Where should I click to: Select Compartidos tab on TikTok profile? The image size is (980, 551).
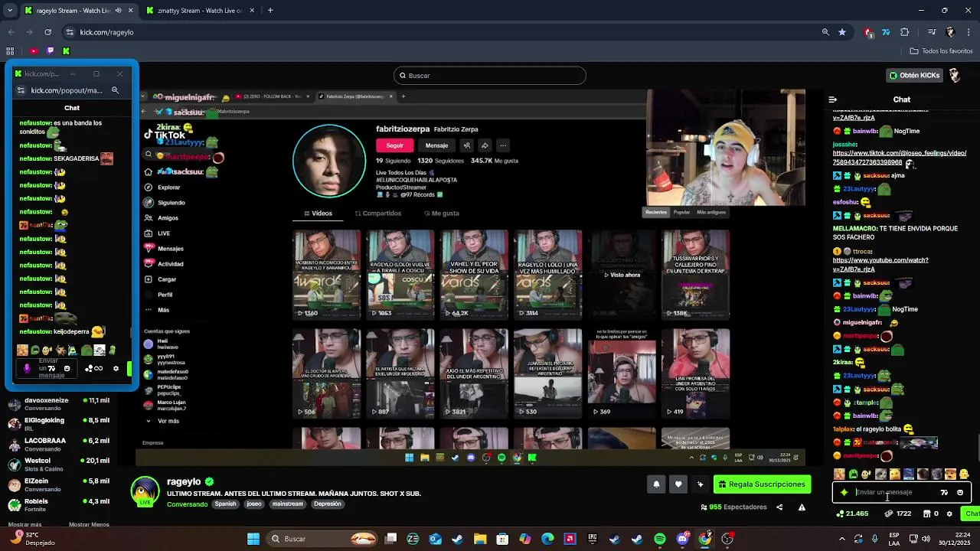[378, 214]
